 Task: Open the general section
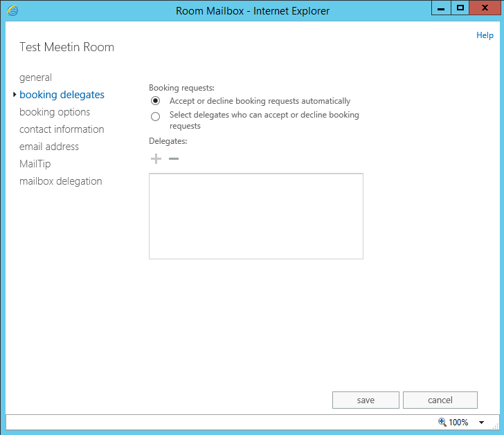(35, 77)
